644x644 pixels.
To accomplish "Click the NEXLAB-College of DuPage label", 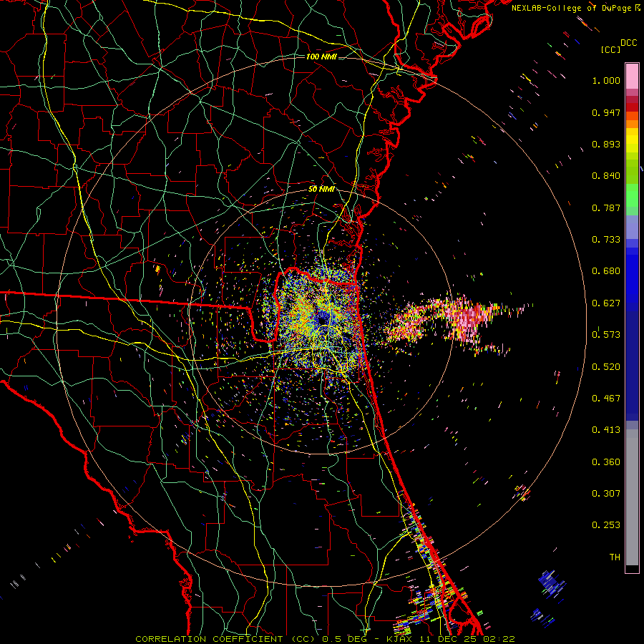I will [571, 8].
